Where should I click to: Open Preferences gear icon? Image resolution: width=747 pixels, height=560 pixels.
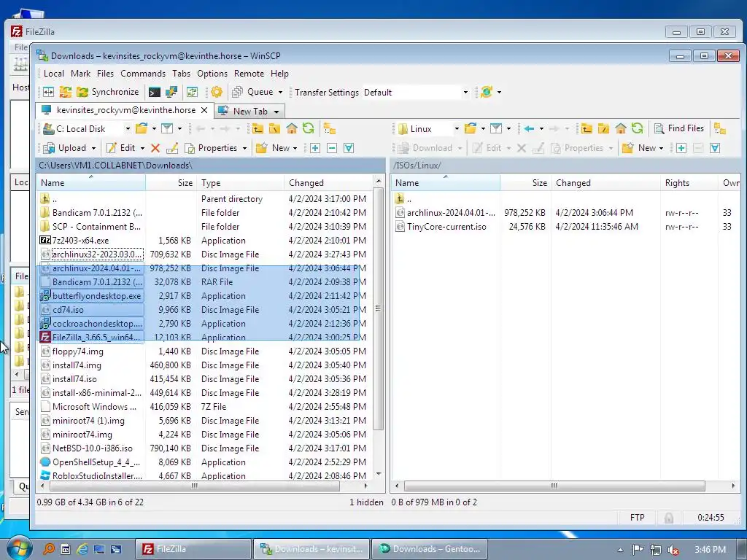216,92
